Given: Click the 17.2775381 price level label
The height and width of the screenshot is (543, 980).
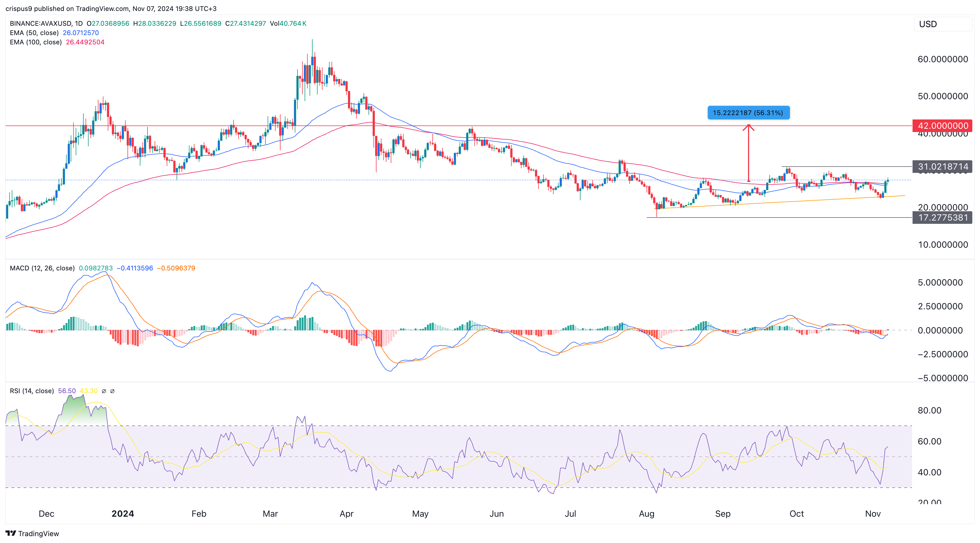Looking at the screenshot, I should (x=942, y=217).
